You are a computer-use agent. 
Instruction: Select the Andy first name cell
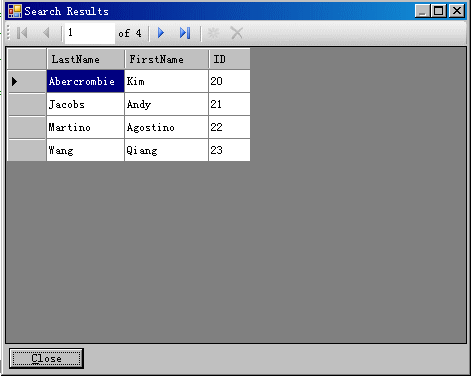(x=167, y=104)
